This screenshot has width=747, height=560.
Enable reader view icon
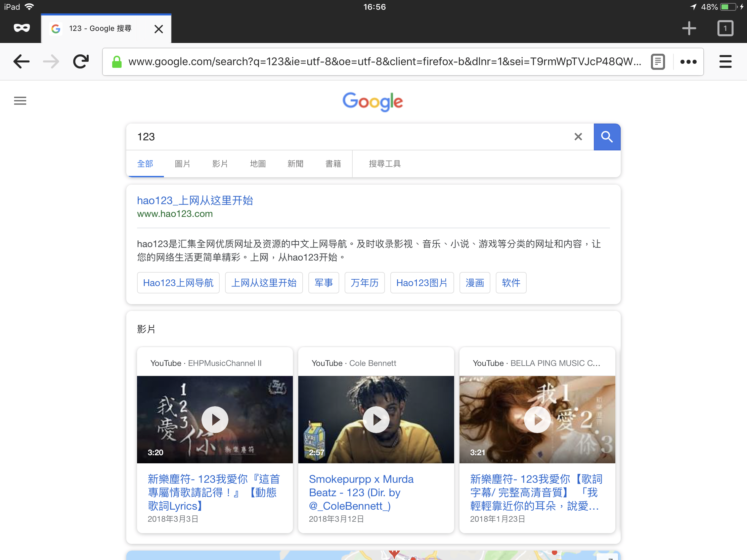tap(658, 62)
